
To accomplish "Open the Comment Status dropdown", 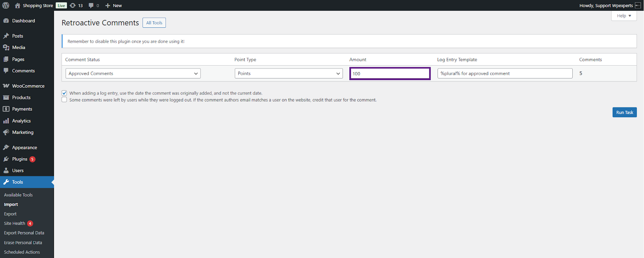I will pyautogui.click(x=133, y=74).
